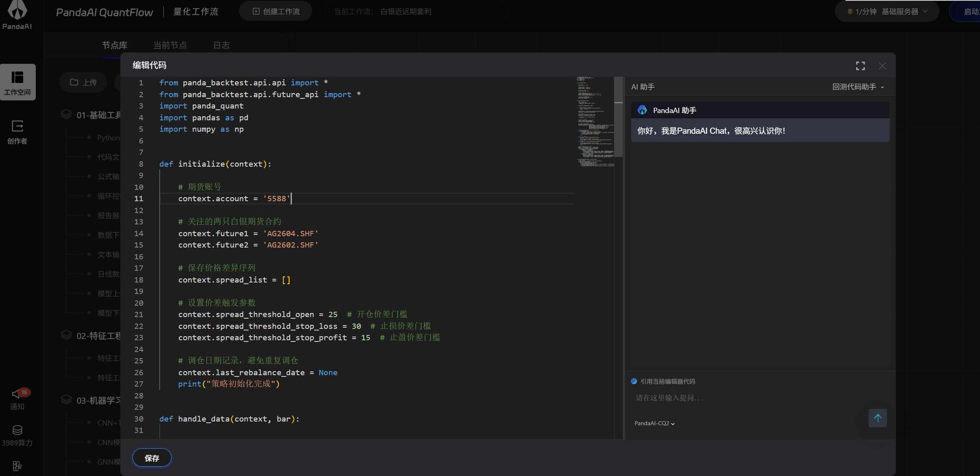This screenshot has height=476, width=980.
Task: Click the 创建工作流 button
Action: pyautogui.click(x=276, y=11)
